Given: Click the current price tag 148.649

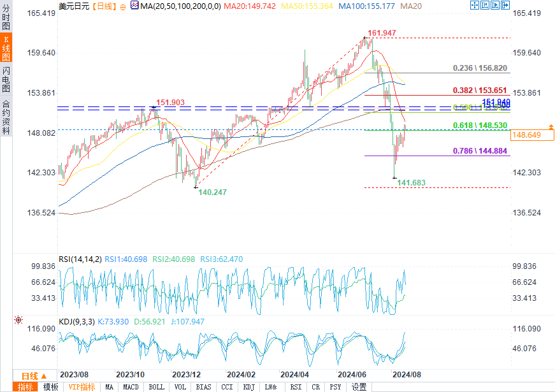Looking at the screenshot, I should (532, 135).
